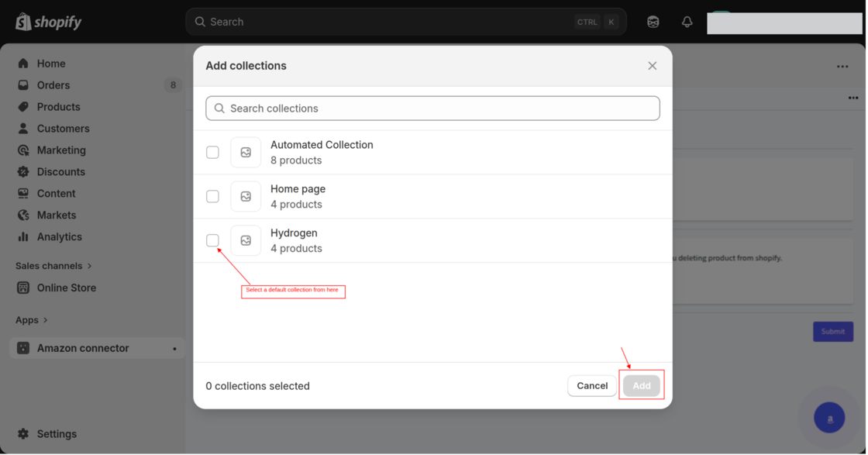Check the Automated Collection checkbox
The width and height of the screenshot is (868, 455).
[x=212, y=153]
